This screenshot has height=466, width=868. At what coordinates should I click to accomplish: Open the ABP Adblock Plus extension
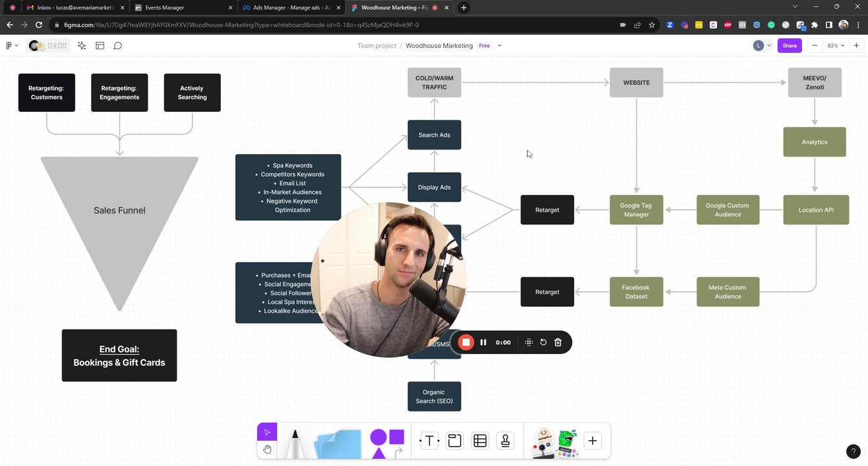click(728, 25)
